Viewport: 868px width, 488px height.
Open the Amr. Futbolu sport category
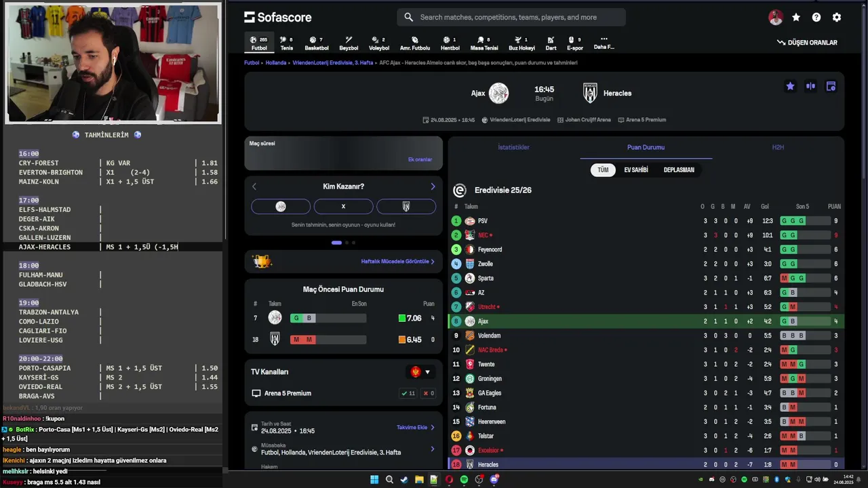[415, 43]
